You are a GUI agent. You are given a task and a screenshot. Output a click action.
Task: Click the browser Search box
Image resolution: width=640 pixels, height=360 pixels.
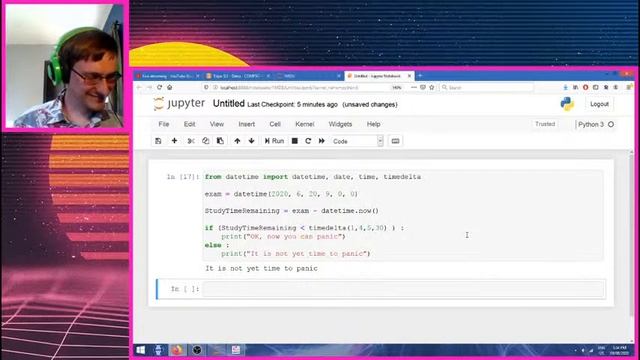(x=487, y=87)
